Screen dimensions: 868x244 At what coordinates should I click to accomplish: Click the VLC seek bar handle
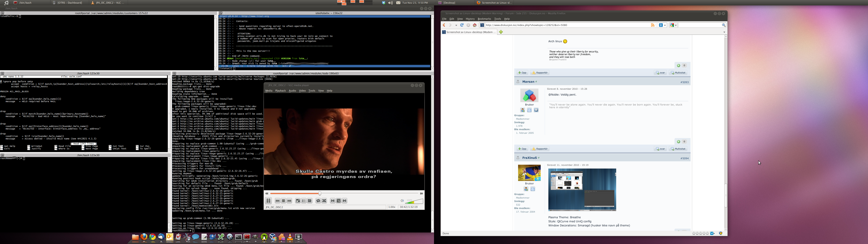(x=320, y=193)
